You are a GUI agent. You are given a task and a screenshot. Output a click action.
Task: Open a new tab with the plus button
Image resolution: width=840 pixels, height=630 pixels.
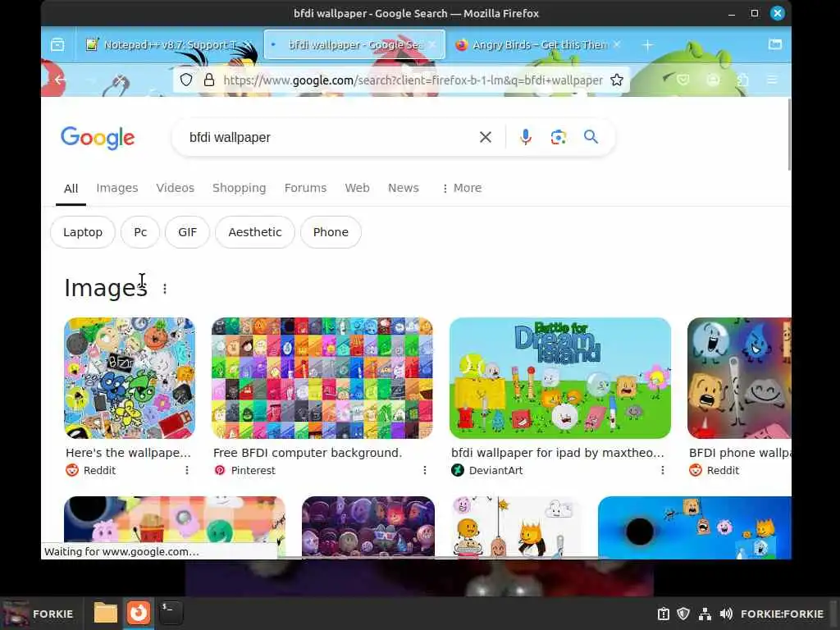point(647,45)
